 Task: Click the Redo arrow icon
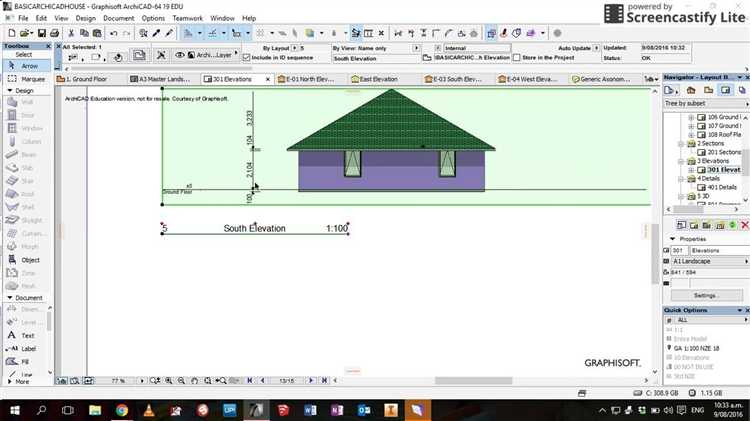(126, 33)
